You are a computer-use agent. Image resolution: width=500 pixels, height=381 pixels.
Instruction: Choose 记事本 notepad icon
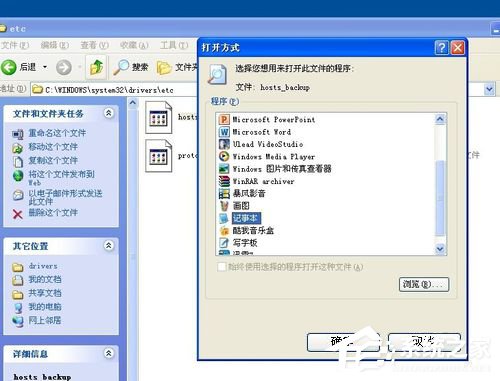coord(224,218)
